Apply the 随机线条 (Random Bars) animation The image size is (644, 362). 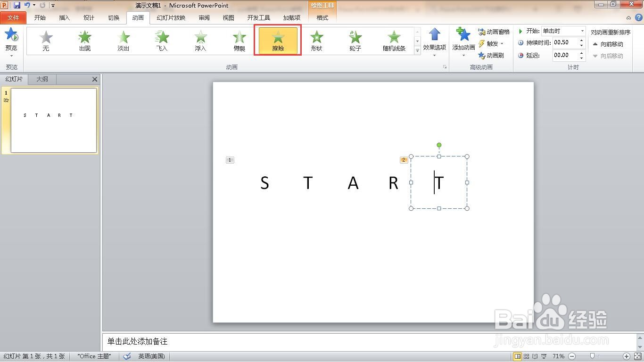(x=394, y=41)
